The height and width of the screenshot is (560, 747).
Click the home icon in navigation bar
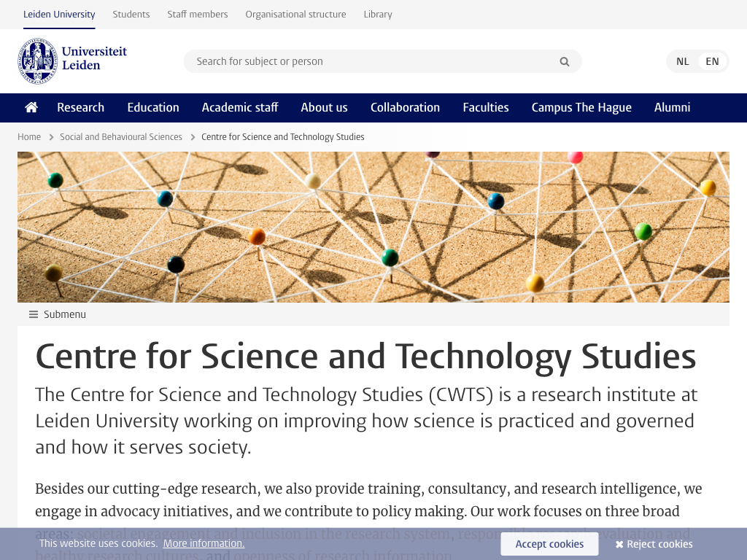tap(31, 107)
